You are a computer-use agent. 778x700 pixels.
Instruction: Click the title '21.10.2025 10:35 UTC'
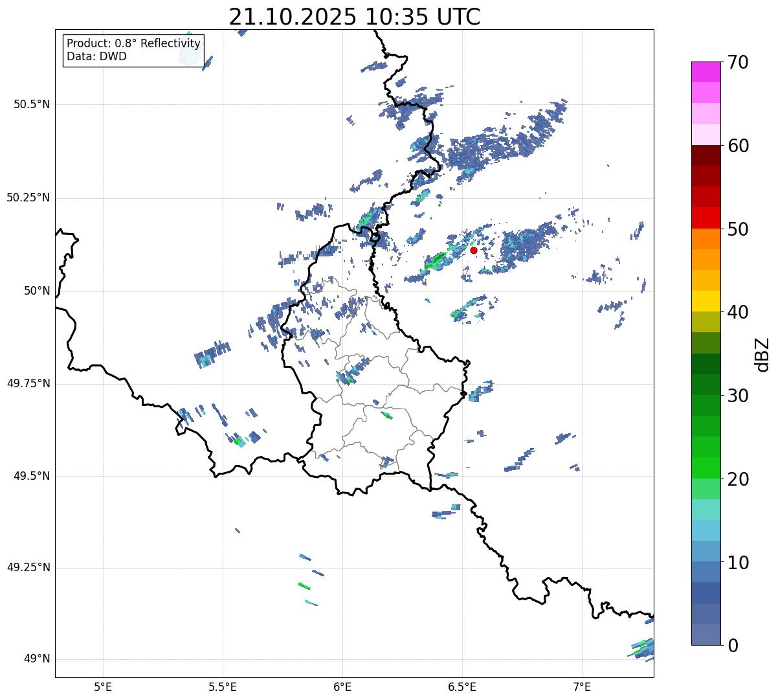[x=355, y=17]
